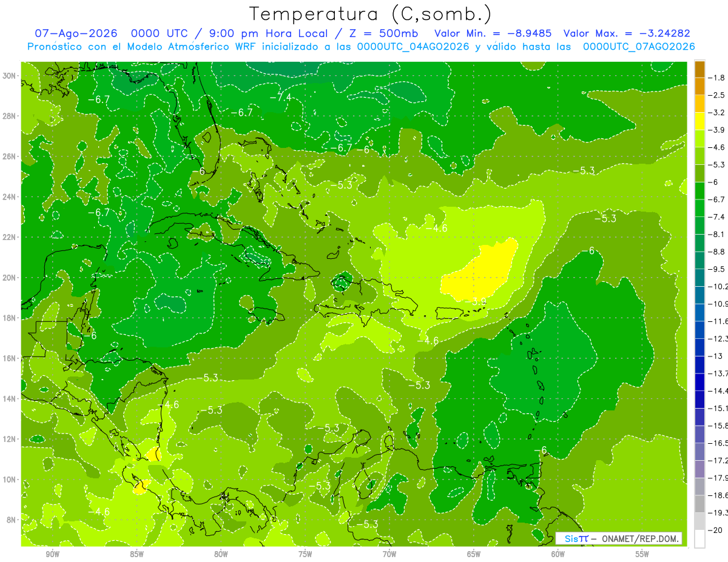The width and height of the screenshot is (728, 562).
Task: Click the -1.8 color scale label
Action: coord(716,78)
